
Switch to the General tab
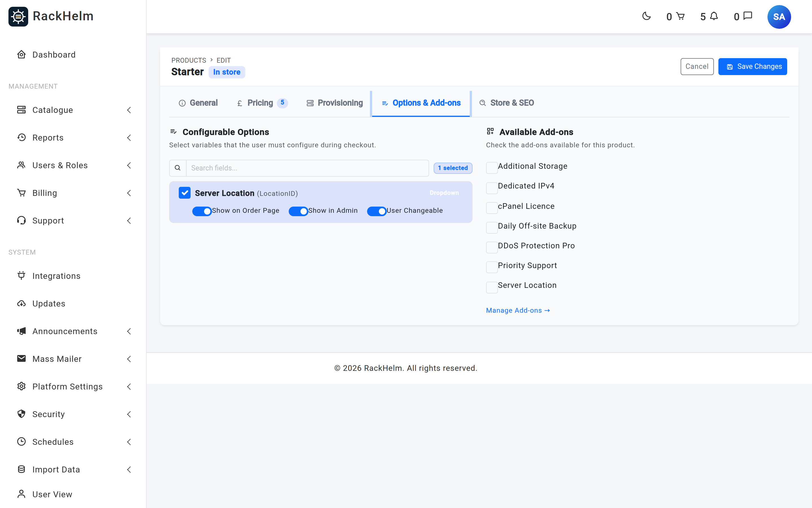(198, 103)
